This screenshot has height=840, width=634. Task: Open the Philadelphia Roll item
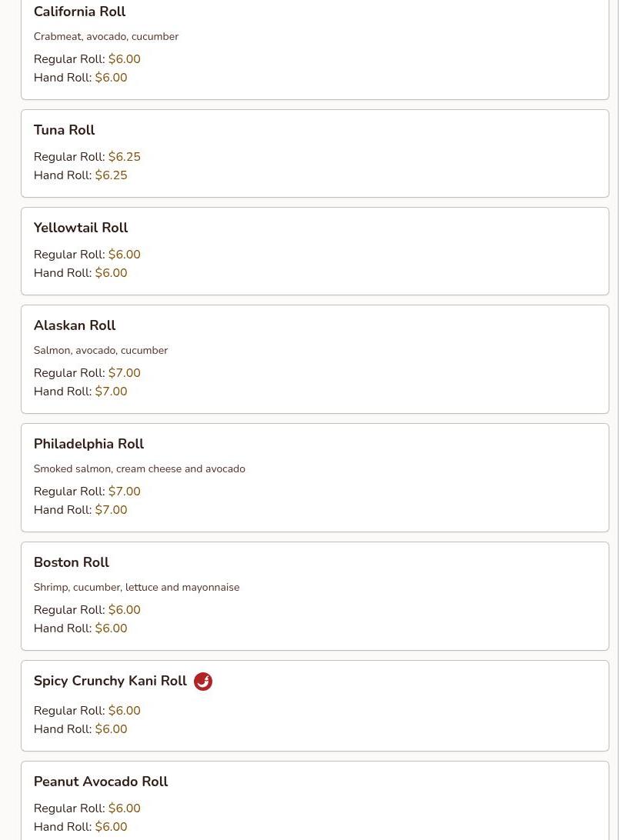tap(88, 444)
